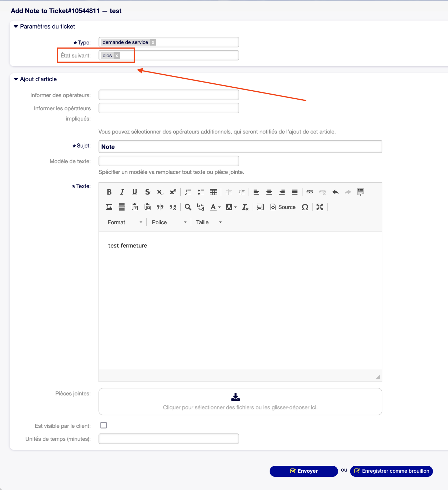Click 'Enregistrer comme brouillon' button

tap(391, 471)
